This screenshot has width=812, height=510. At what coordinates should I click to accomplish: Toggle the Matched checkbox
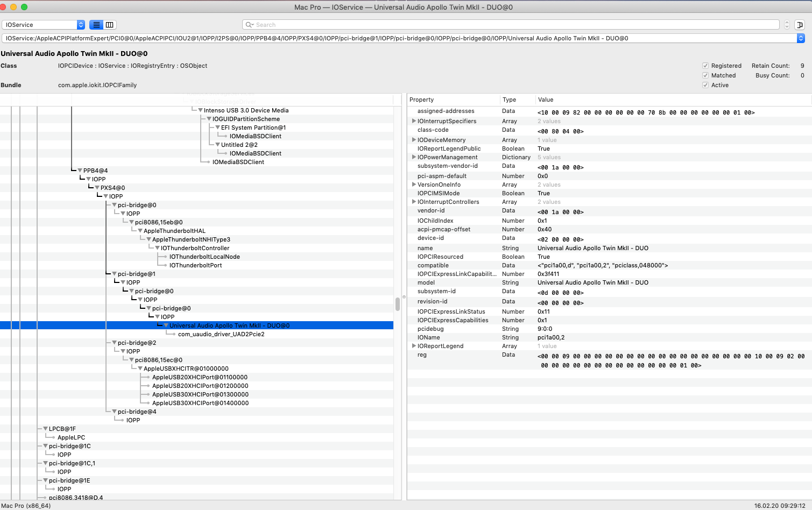click(x=705, y=75)
